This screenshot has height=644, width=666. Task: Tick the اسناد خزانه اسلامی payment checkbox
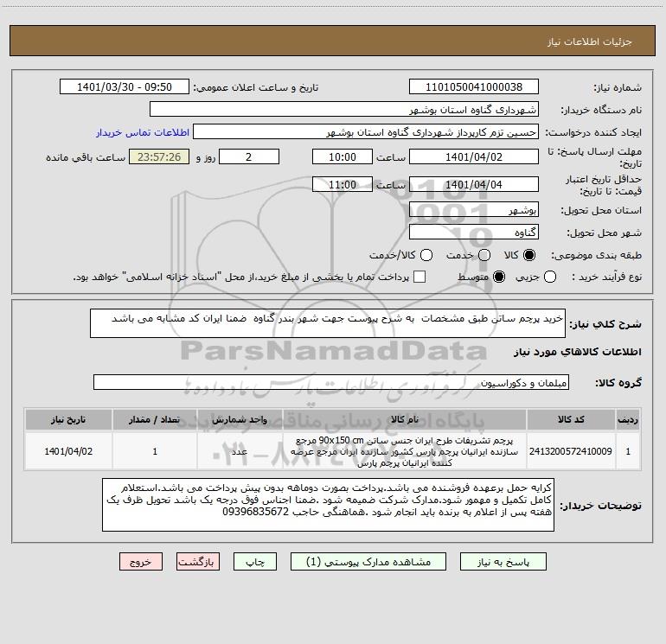419,277
